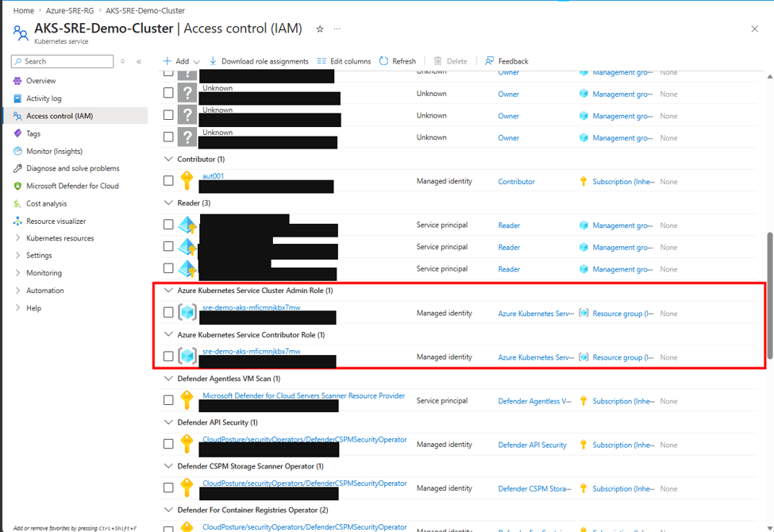Screen dimensions: 774x532
Task: Select the Cluster Admin Role assignment checkbox
Action: tap(168, 312)
